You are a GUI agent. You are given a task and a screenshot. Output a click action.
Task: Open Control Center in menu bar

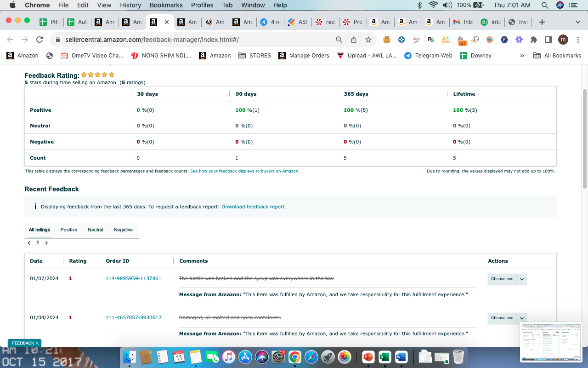pyautogui.click(x=573, y=5)
